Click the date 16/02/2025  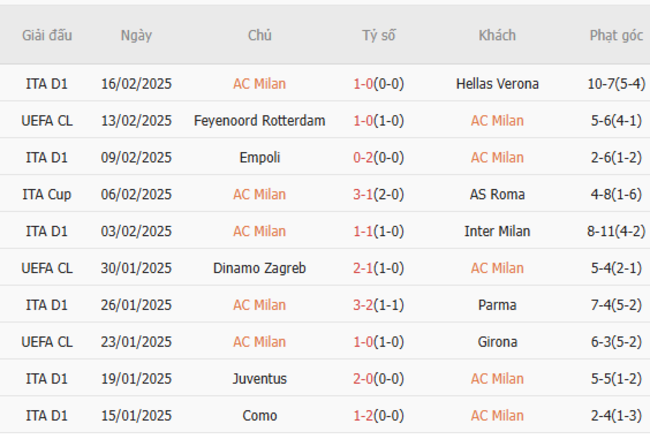point(136,84)
